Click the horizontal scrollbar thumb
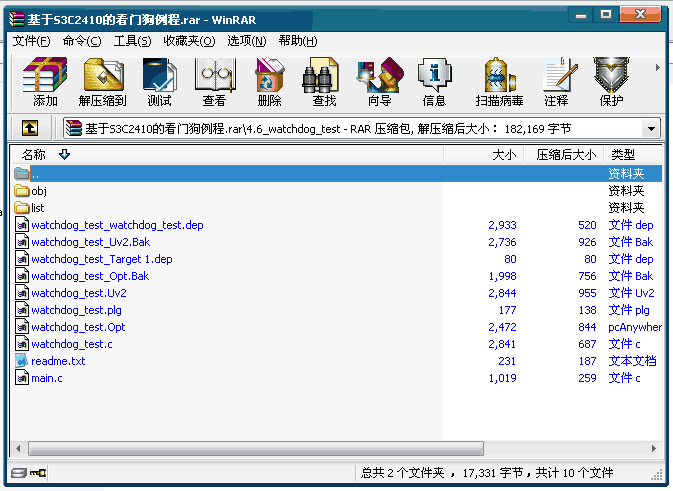The width and height of the screenshot is (673, 491). [256, 449]
